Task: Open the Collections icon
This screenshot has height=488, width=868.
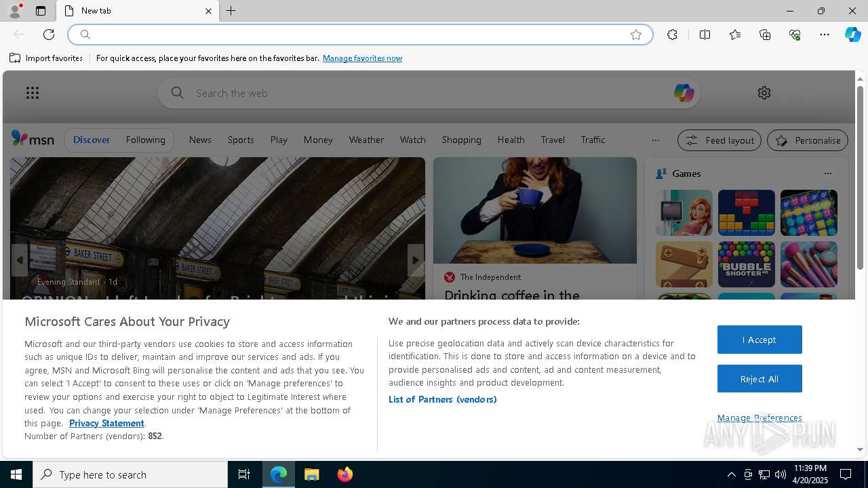Action: coord(765,35)
